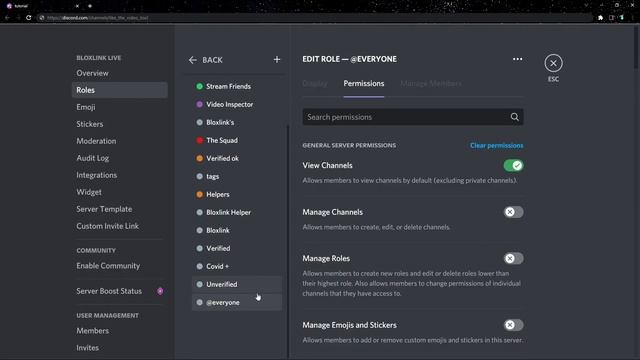This screenshot has width=640, height=360.
Task: Add a new role with plus icon
Action: tap(277, 60)
